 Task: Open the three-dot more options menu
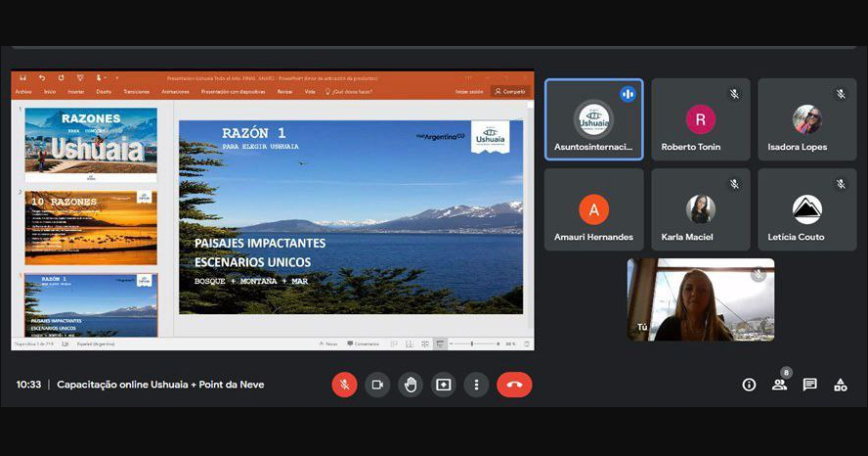point(476,385)
